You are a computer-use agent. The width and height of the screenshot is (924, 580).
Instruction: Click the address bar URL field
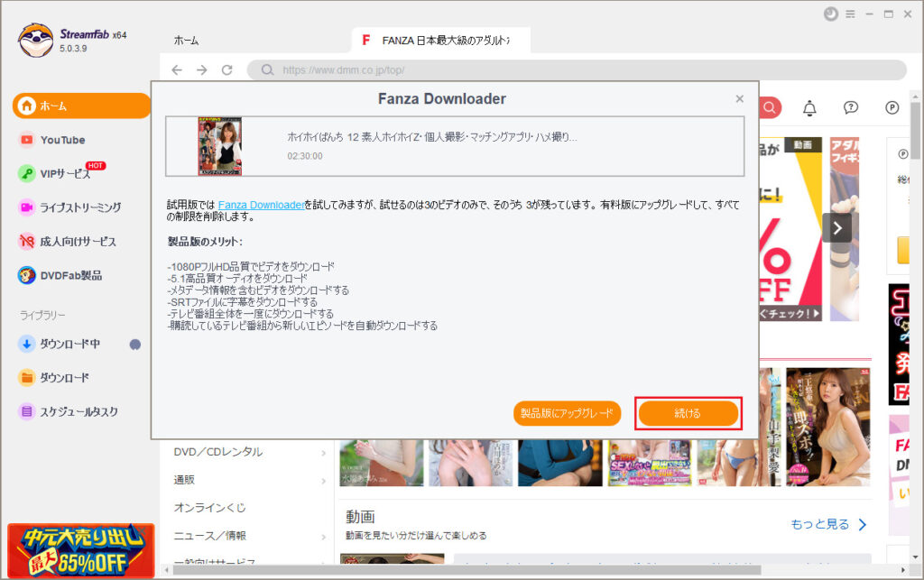pyautogui.click(x=577, y=70)
